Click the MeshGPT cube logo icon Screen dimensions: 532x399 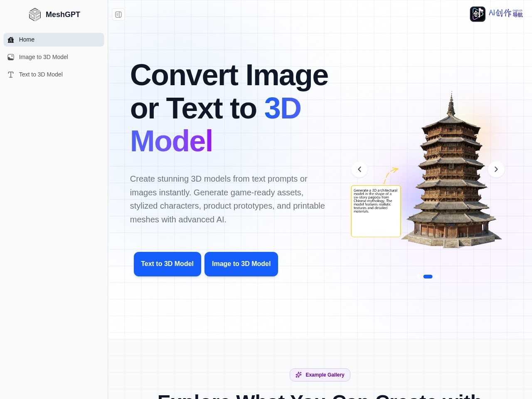point(35,15)
